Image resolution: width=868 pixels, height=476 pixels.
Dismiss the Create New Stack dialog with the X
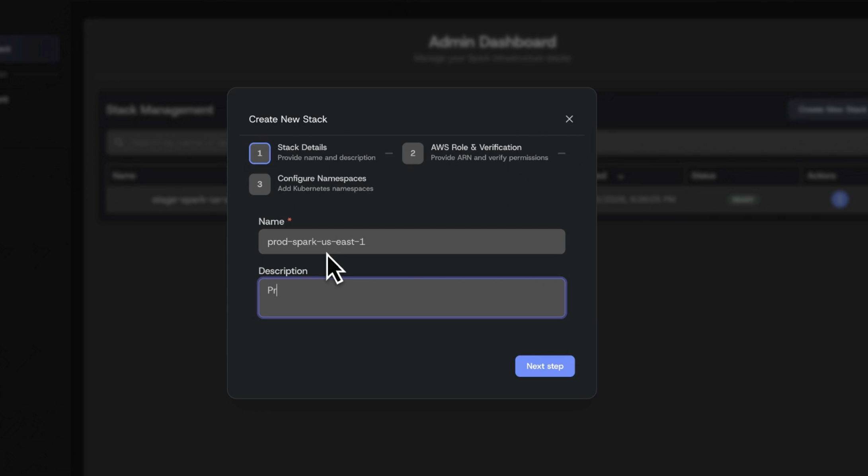[569, 119]
